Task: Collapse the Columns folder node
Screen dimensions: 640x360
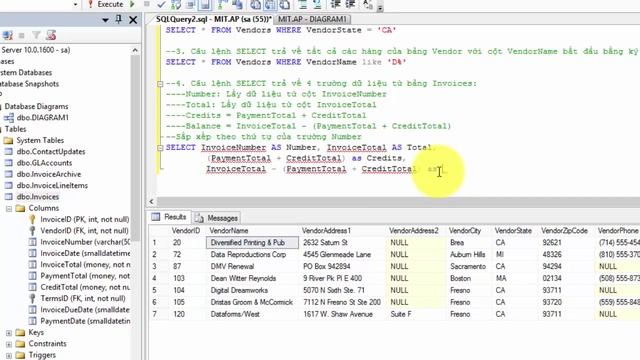Action: pos(9,209)
